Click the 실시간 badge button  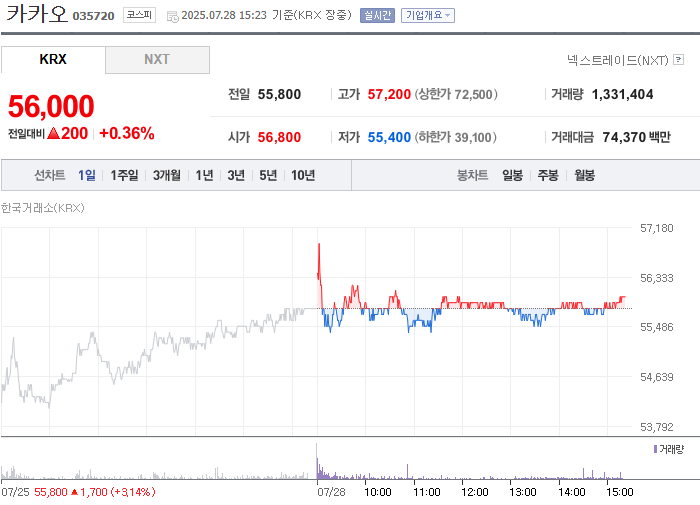point(377,16)
